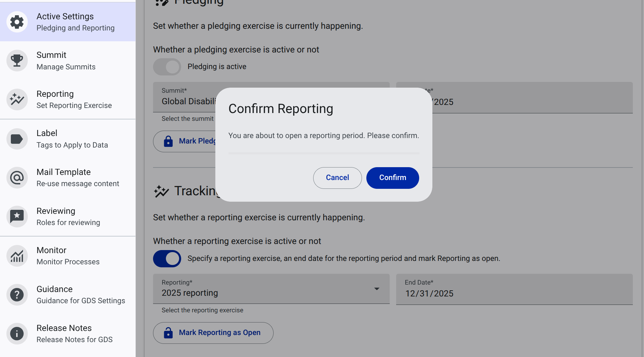Cancel the Confirm Reporting dialog

pyautogui.click(x=338, y=178)
